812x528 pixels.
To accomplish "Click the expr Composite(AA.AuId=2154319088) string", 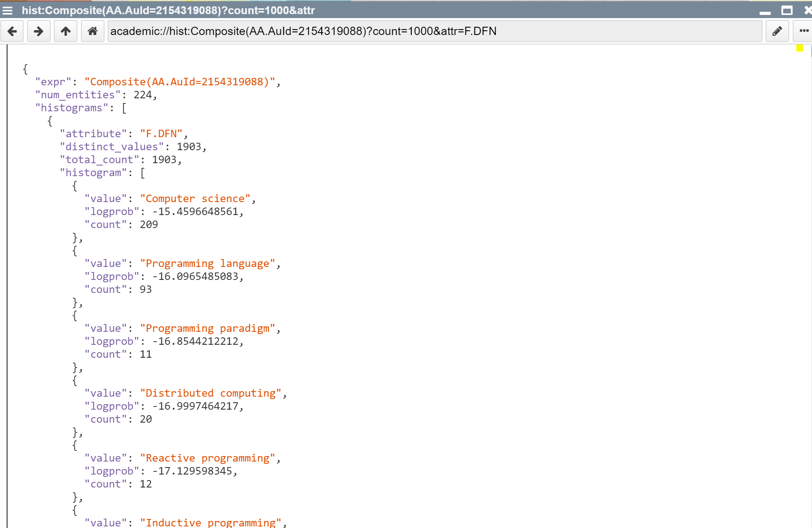I will (180, 82).
